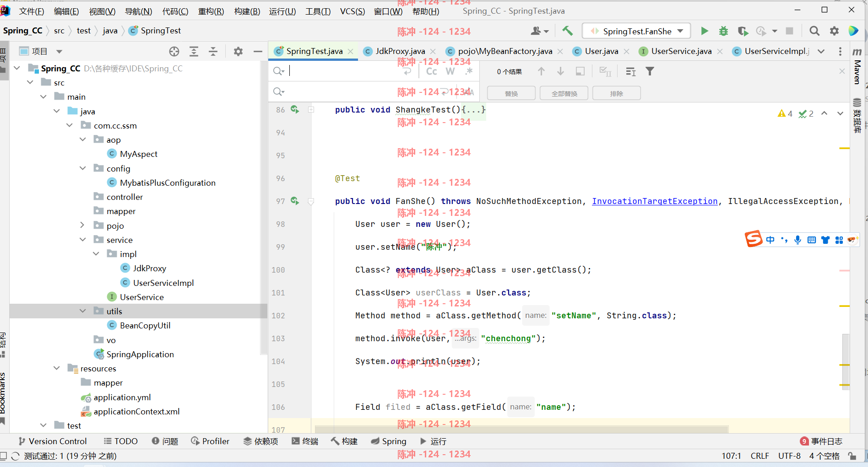
Task: Open Version Control tool window
Action: pos(53,441)
